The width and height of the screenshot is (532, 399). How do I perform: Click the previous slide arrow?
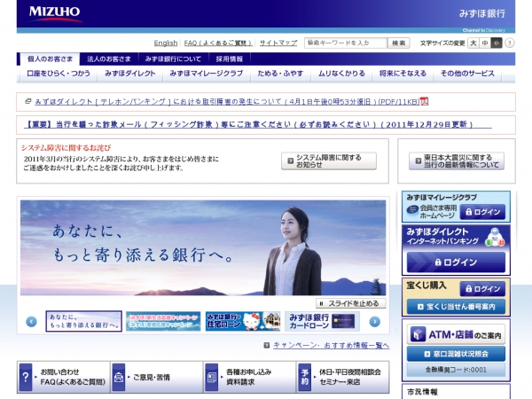(x=31, y=321)
